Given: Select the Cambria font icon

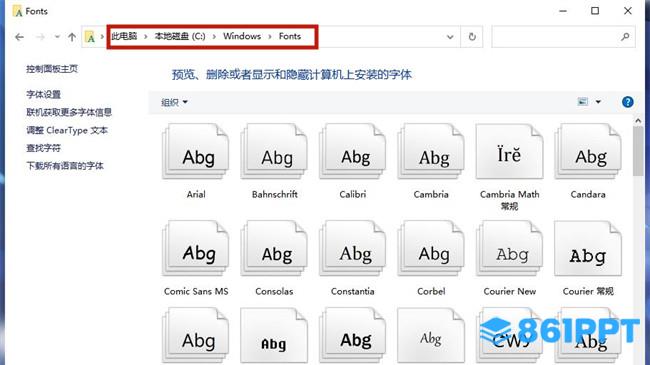Looking at the screenshot, I should click(431, 151).
